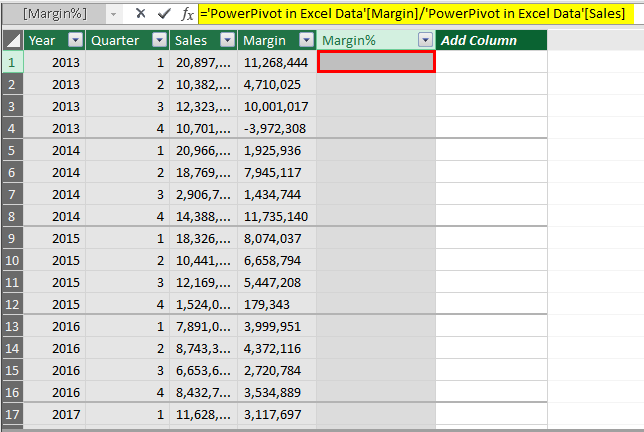Click the Margin cell showing 11,735,140
This screenshot has height=432, width=644.
tap(275, 216)
